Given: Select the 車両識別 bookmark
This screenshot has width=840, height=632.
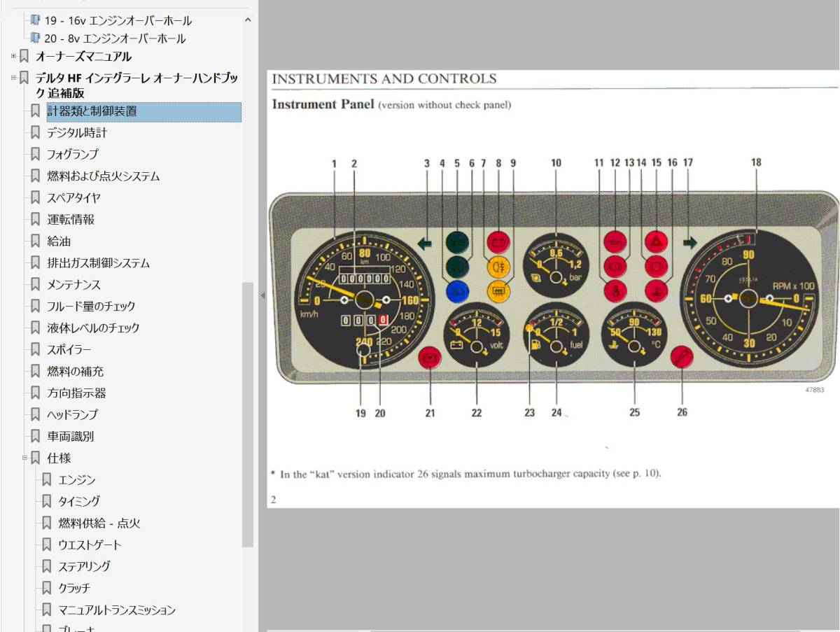Looking at the screenshot, I should [x=70, y=436].
